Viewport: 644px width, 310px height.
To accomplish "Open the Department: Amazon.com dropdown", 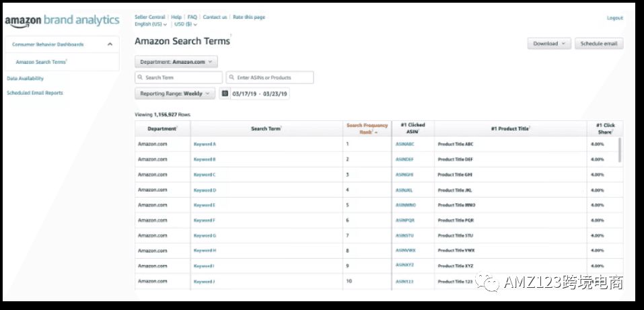I will coord(176,62).
